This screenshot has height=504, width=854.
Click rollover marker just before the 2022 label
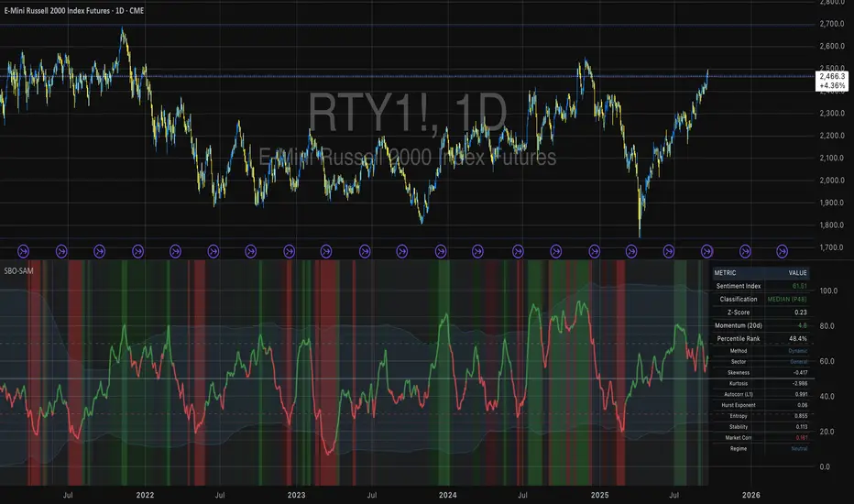click(x=137, y=251)
